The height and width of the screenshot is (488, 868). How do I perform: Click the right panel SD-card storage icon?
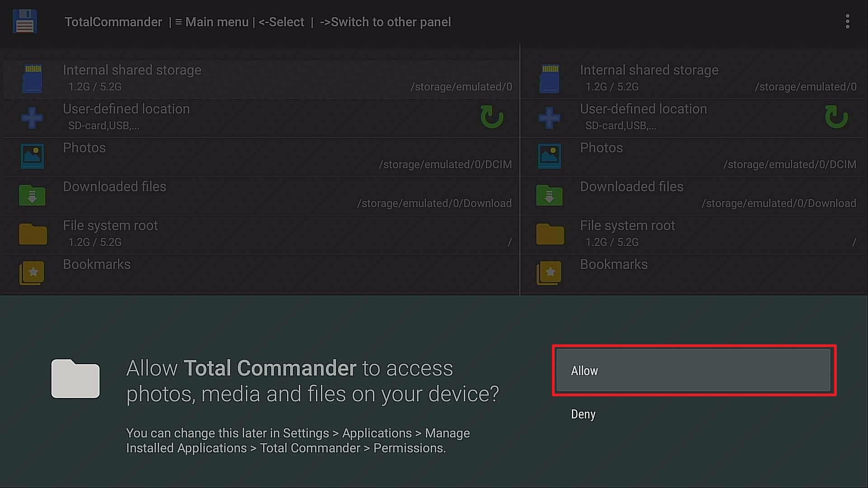click(549, 79)
